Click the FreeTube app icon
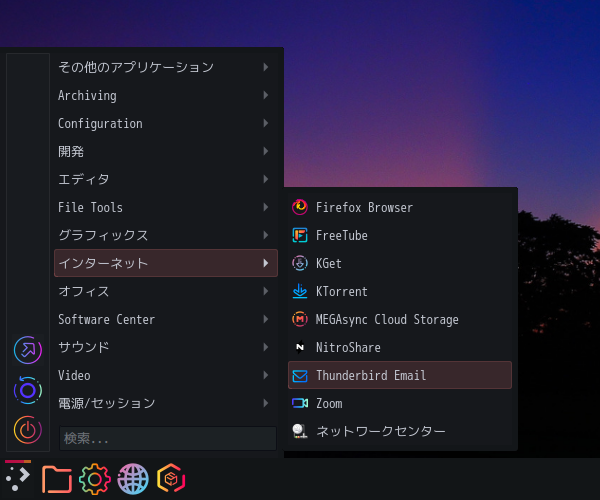The image size is (600, 500). coord(300,235)
